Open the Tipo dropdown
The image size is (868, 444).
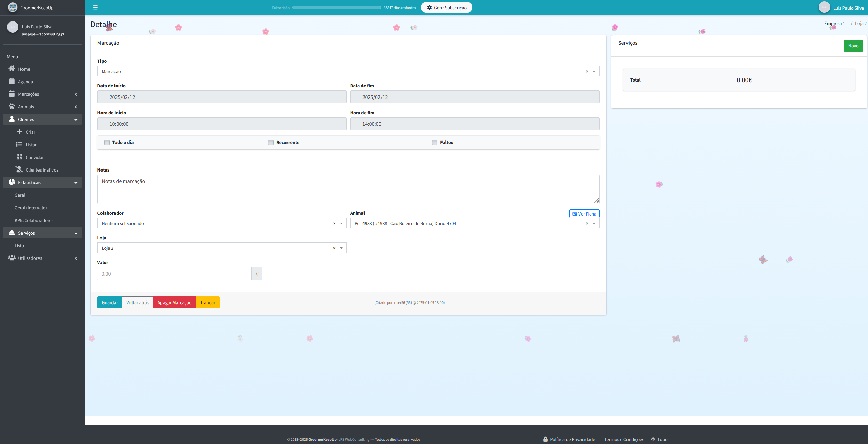(594, 71)
